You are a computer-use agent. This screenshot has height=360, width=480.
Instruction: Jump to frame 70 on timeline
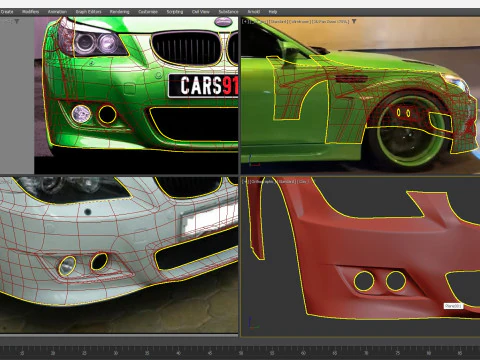point(366,353)
